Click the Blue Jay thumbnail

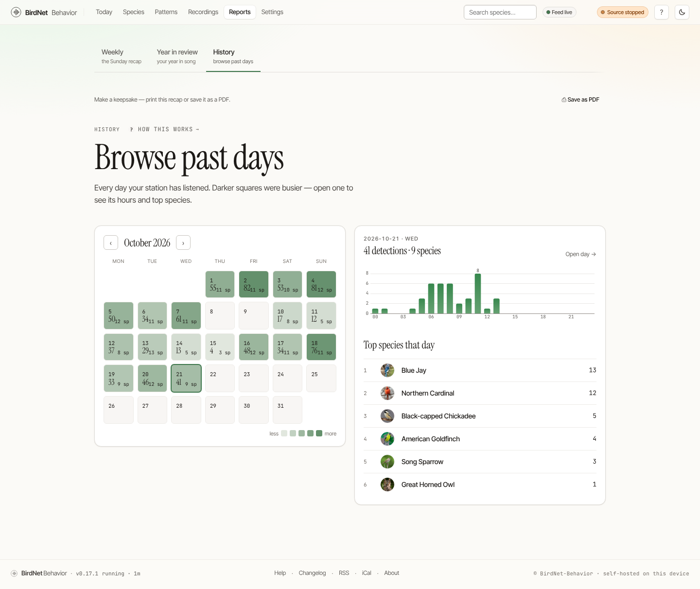pos(387,370)
